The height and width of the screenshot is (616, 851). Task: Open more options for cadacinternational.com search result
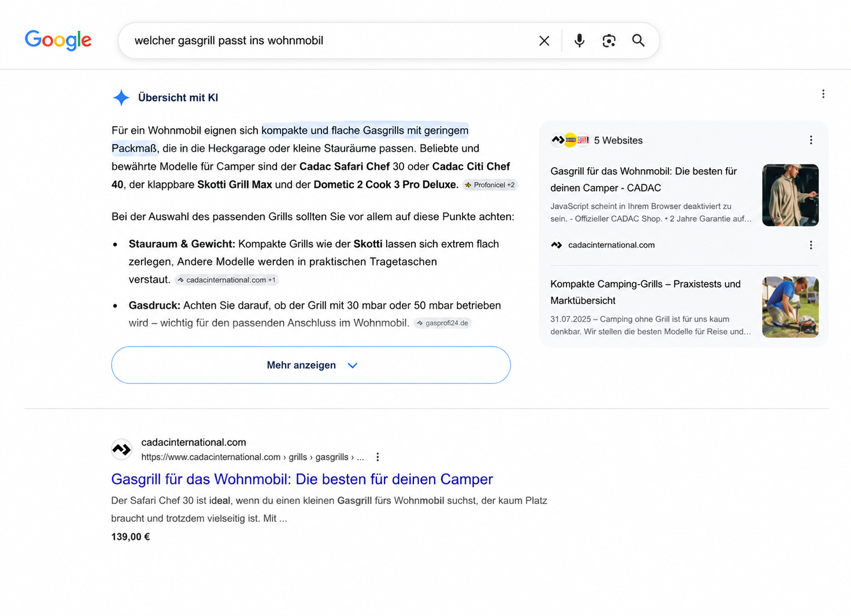click(378, 457)
